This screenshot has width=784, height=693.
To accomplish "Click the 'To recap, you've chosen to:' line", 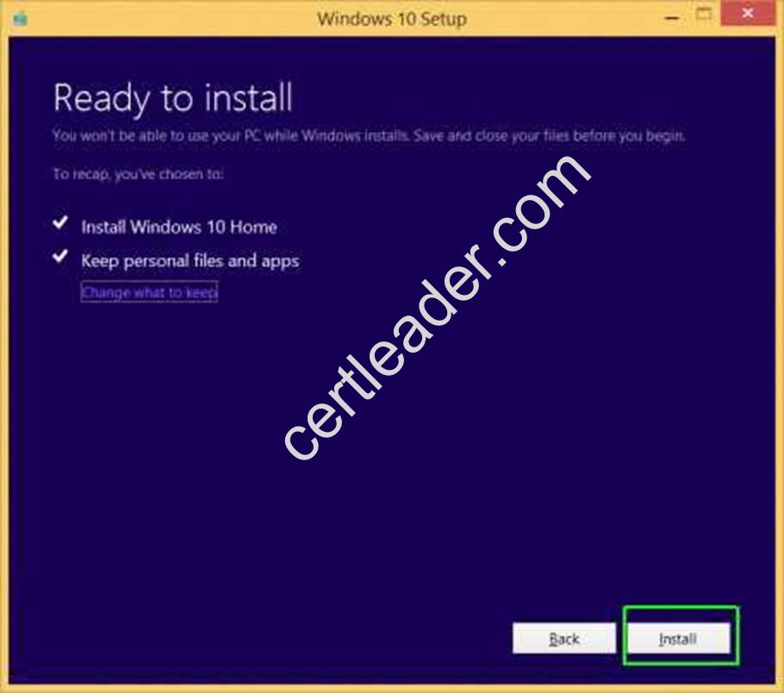I will (x=138, y=174).
